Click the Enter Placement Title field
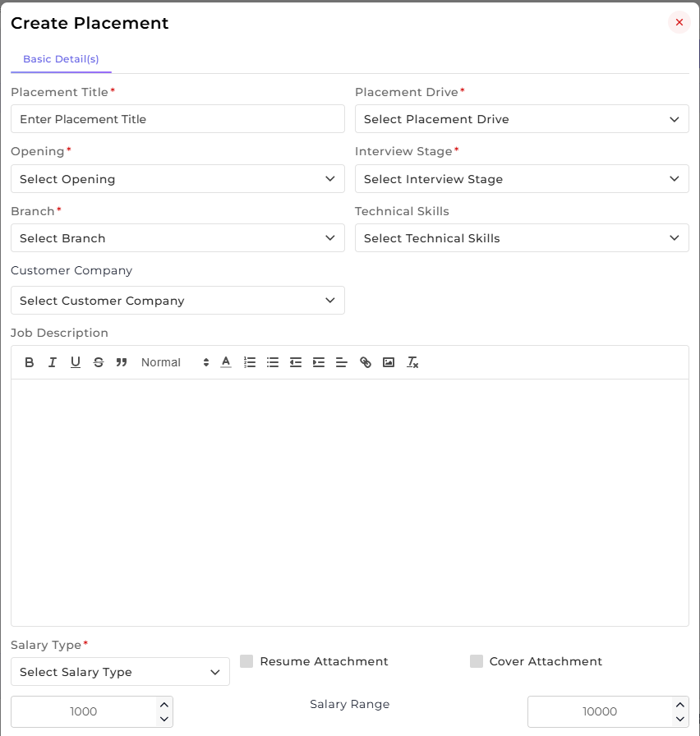The image size is (700, 736). click(x=177, y=119)
